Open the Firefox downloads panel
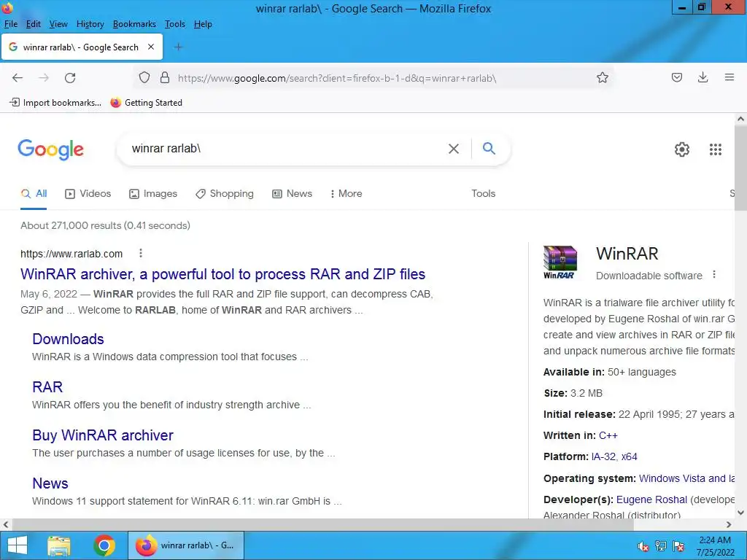 click(x=703, y=77)
